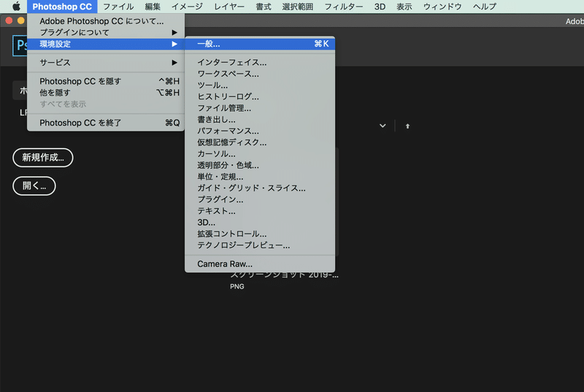Viewport: 584px width, 392px height.
Task: Click the スクリーンショット 2019 file name
Action: pyautogui.click(x=284, y=275)
